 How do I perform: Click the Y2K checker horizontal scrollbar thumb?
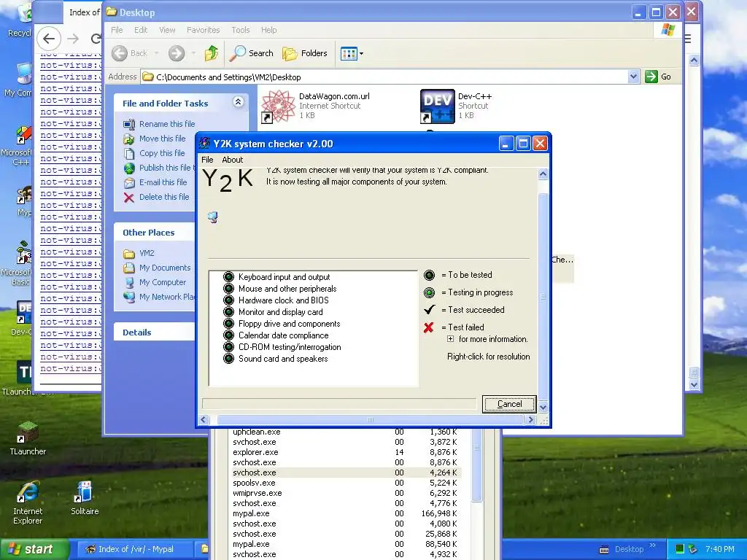(x=371, y=419)
